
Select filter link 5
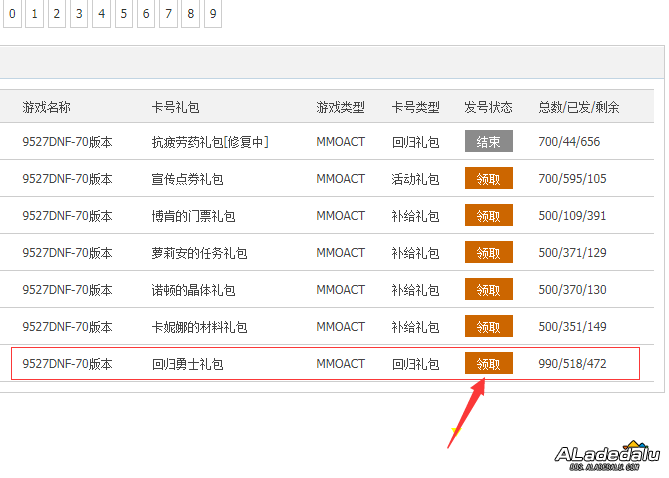tap(123, 14)
